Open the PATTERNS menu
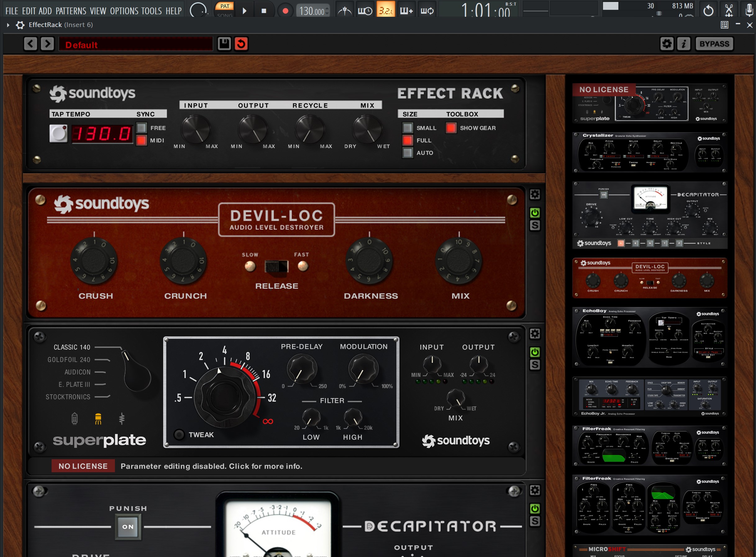The height and width of the screenshot is (557, 756). [71, 11]
